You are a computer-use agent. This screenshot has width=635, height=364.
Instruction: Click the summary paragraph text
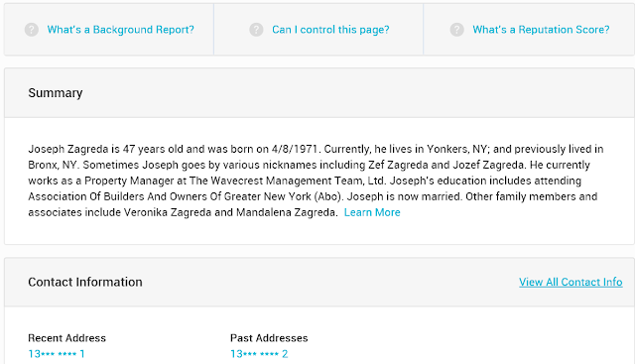pyautogui.click(x=316, y=181)
